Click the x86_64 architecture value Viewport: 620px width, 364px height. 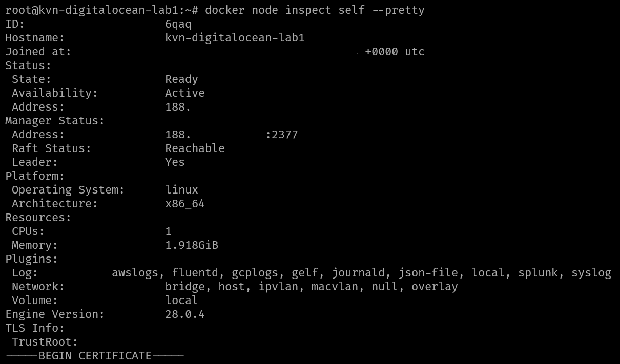click(x=184, y=204)
